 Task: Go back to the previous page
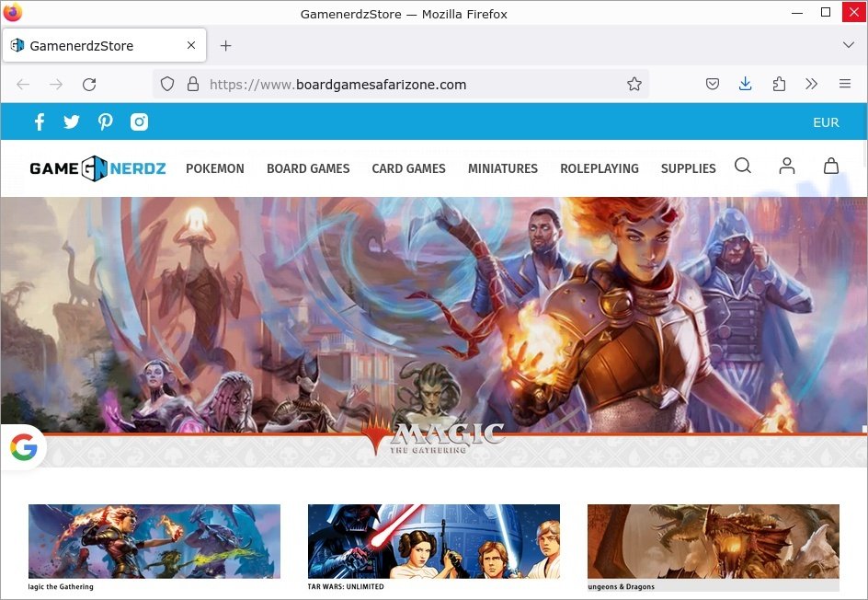coord(23,85)
